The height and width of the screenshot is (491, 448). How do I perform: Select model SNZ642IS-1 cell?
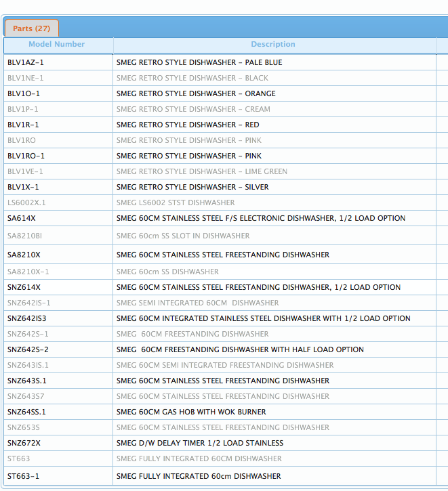pyautogui.click(x=58, y=303)
